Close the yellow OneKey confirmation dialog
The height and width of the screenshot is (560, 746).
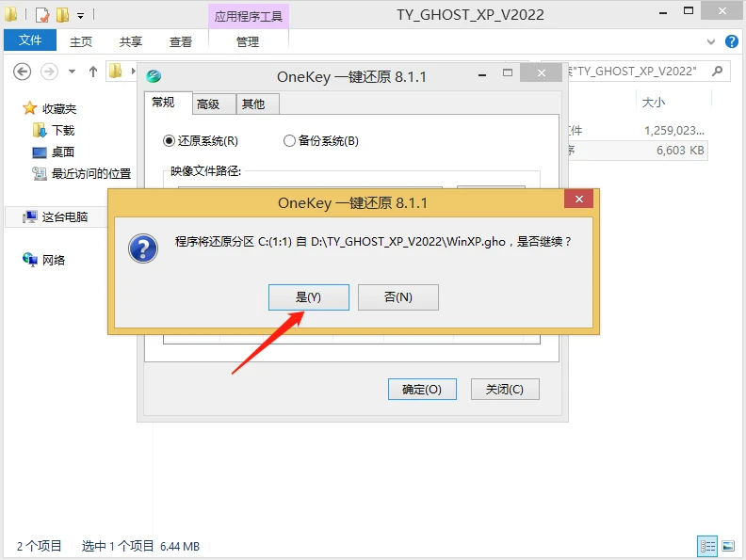[x=578, y=200]
